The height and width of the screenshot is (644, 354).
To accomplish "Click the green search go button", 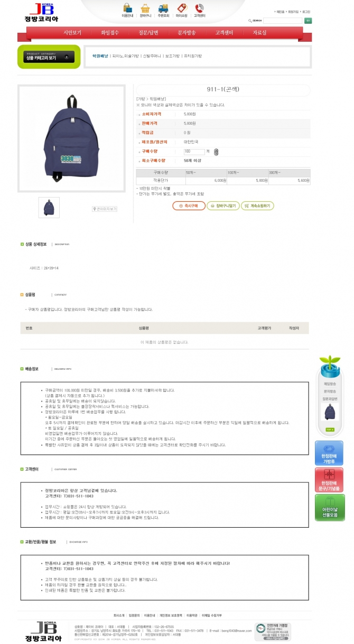I will tap(308, 21).
